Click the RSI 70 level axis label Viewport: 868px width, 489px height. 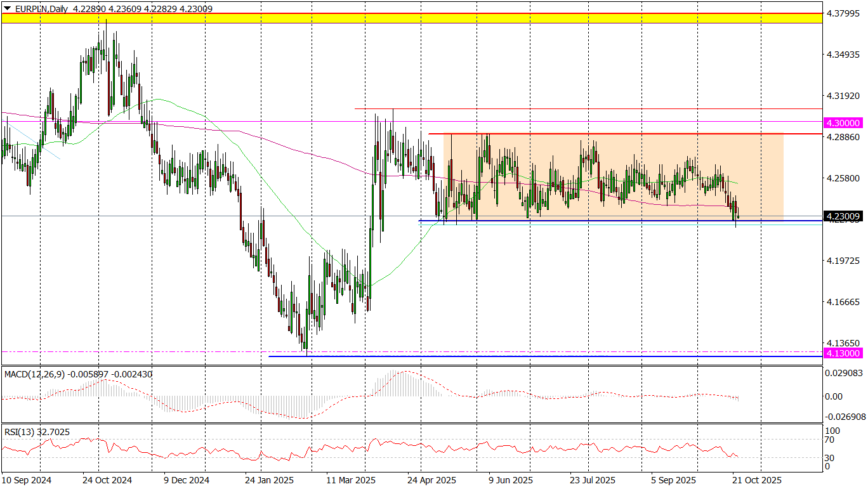[833, 439]
